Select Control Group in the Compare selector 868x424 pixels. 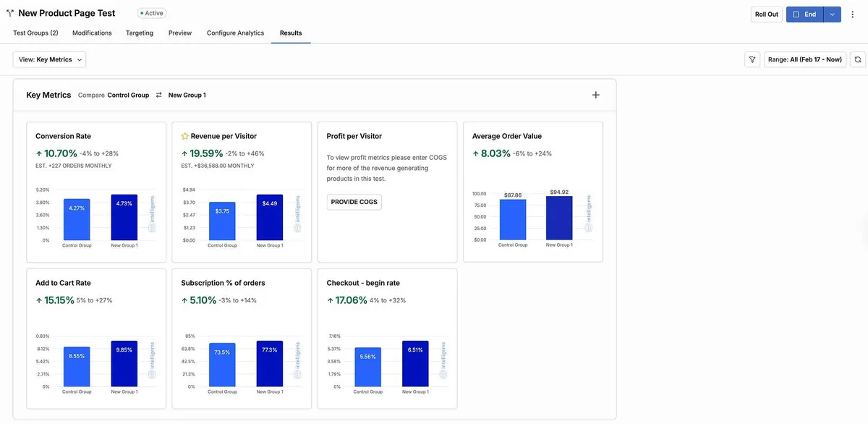128,95
